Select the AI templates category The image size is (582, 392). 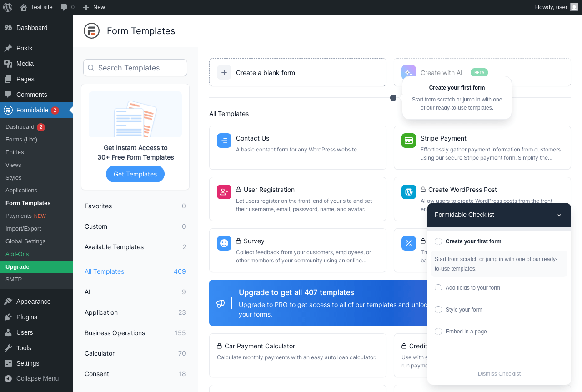(135, 292)
